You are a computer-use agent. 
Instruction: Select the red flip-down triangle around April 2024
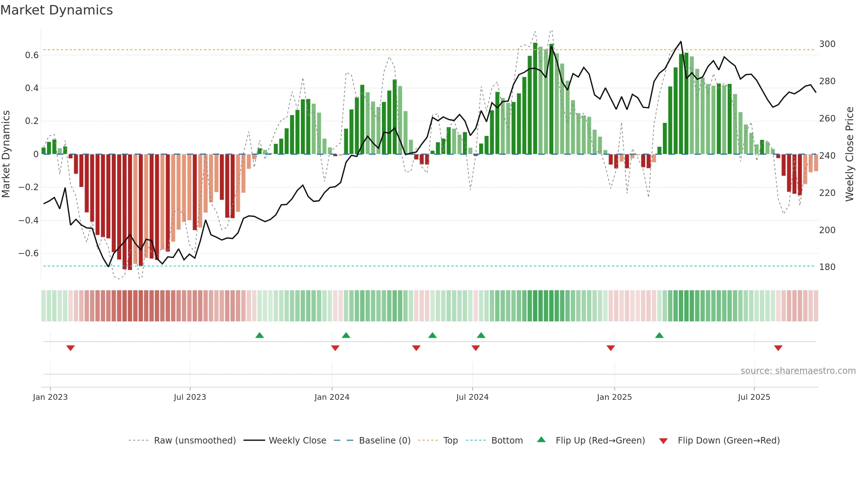click(416, 348)
